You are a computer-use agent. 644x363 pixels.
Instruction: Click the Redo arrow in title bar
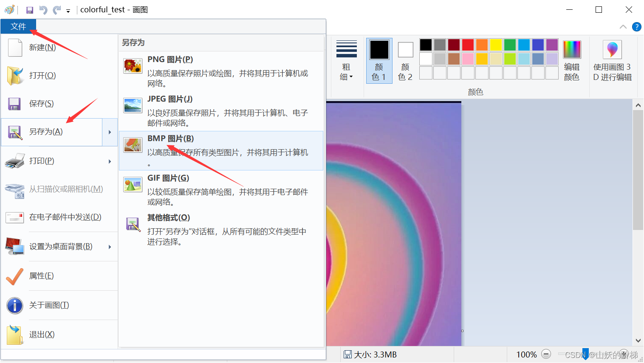[x=56, y=10]
